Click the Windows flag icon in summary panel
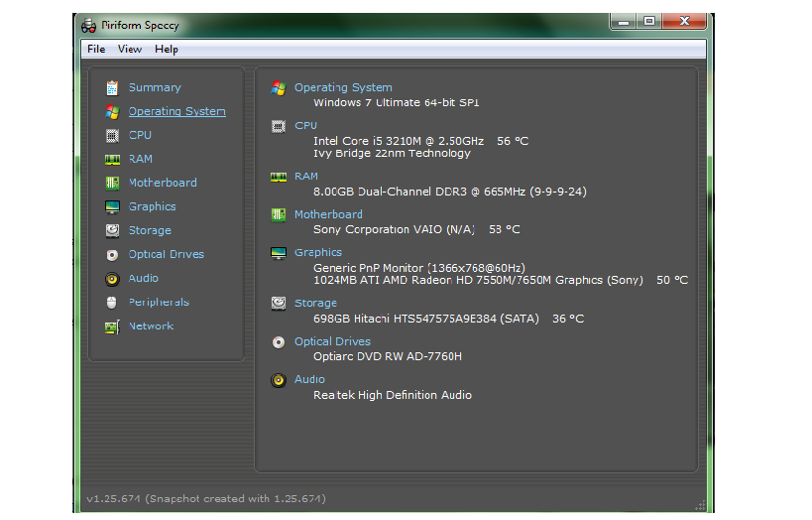This screenshot has width=812, height=520. pos(278,88)
